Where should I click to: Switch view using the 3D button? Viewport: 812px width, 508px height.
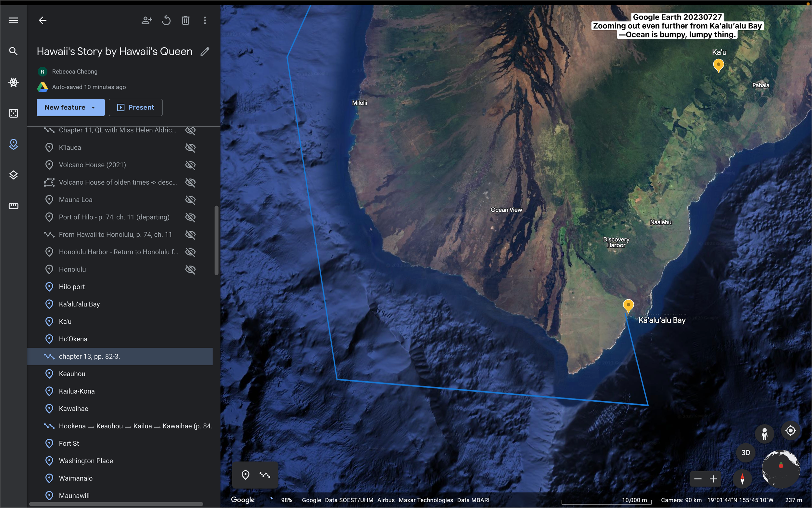click(745, 452)
